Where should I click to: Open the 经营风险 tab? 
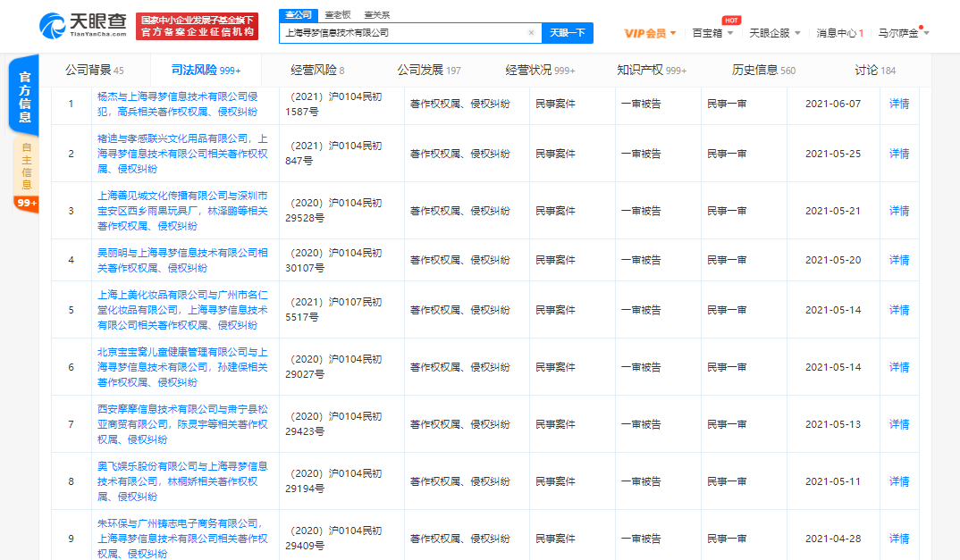pos(317,71)
